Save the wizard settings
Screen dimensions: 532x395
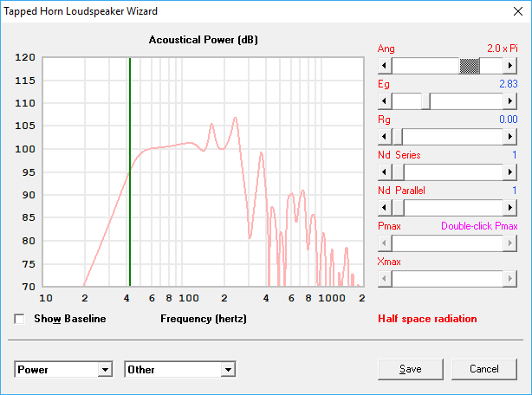tap(411, 369)
